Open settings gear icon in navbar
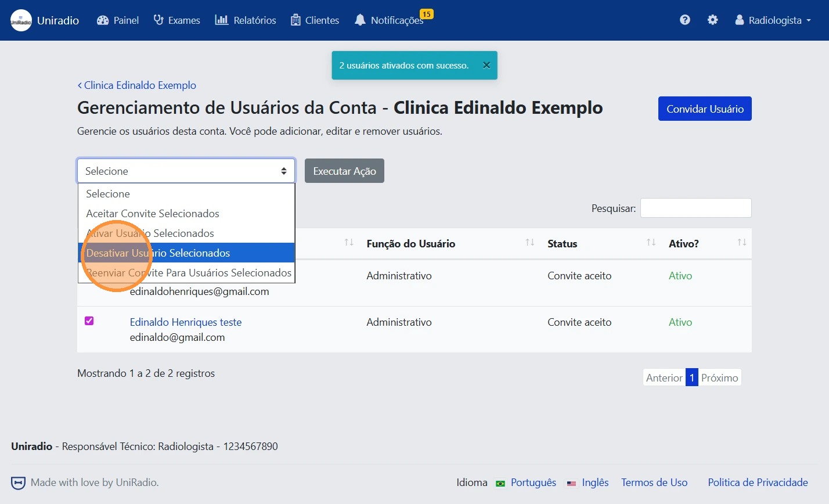 712,20
